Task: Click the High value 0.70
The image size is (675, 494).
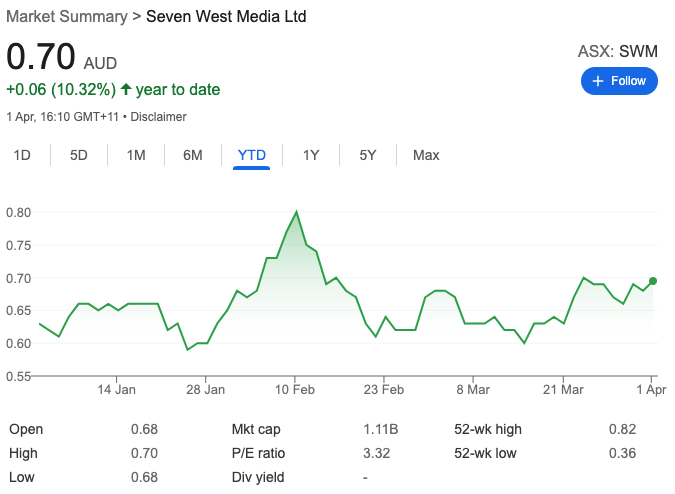Action: pos(144,453)
